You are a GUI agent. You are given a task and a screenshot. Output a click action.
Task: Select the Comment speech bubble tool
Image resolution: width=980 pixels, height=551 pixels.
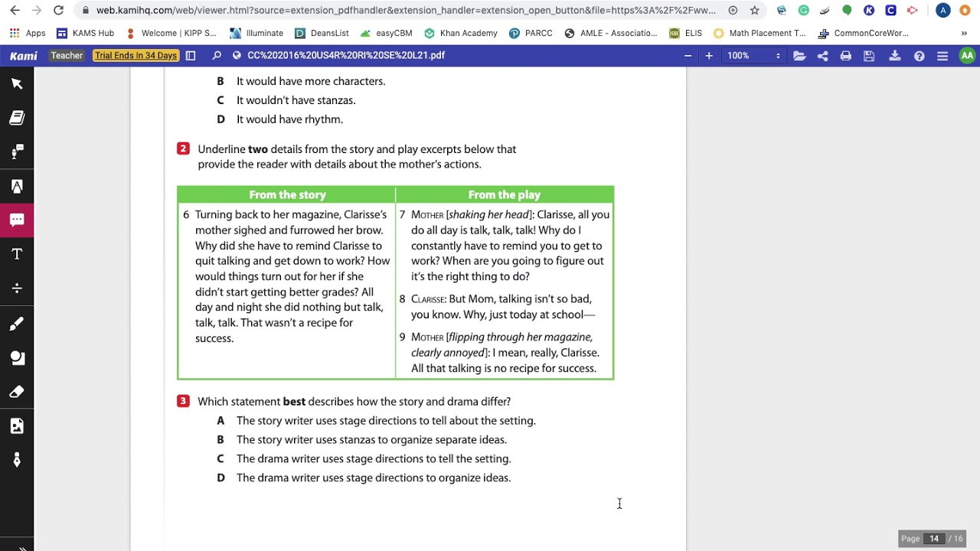(x=17, y=220)
